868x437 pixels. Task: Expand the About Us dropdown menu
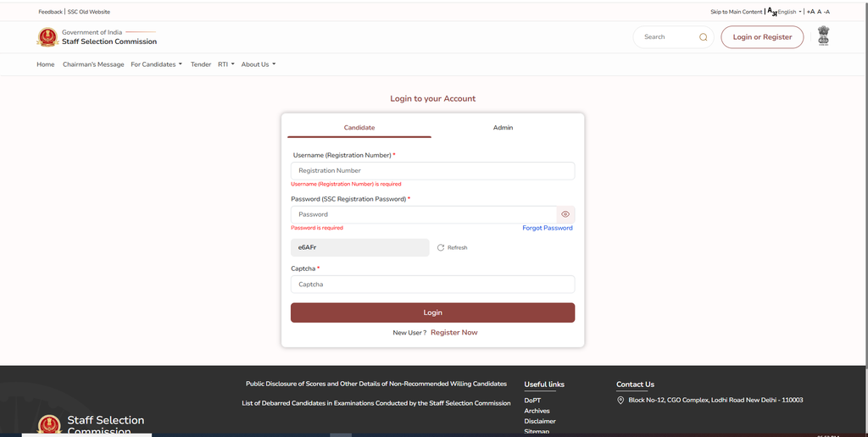258,64
